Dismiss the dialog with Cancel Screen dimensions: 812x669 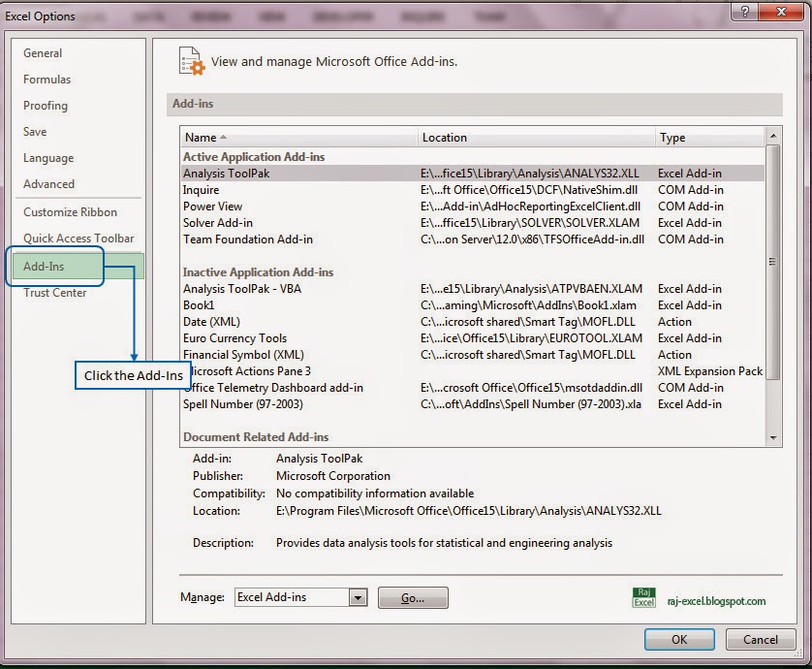[x=761, y=640]
